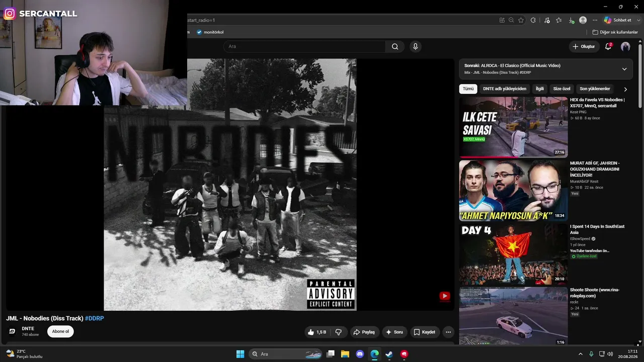Open Discord from the taskbar

tap(360, 354)
